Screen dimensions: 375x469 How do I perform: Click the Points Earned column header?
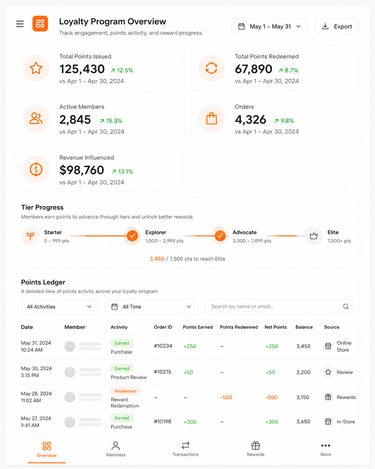click(x=198, y=327)
